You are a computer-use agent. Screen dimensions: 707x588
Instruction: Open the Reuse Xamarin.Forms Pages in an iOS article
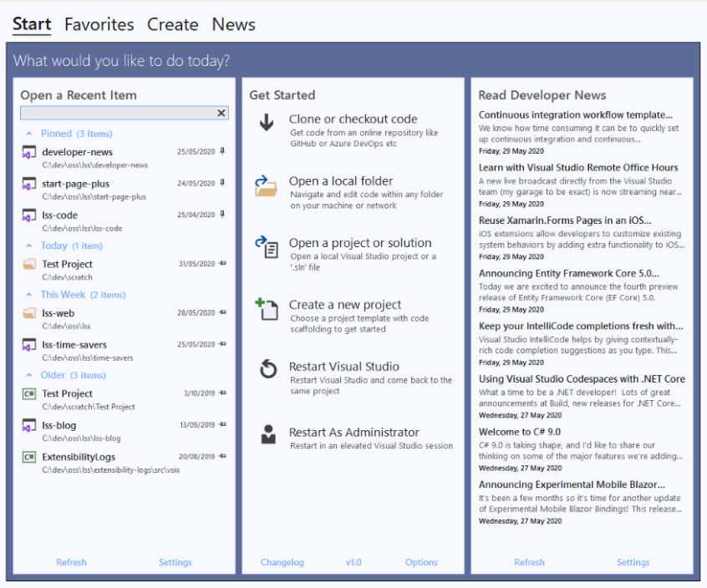(x=565, y=220)
